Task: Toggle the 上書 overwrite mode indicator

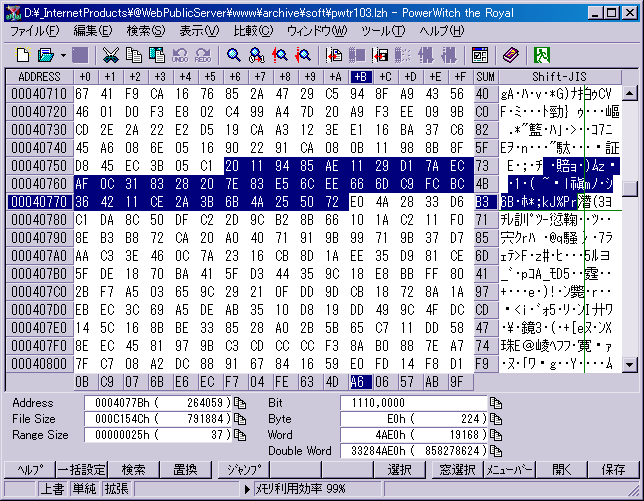Action: click(53, 489)
